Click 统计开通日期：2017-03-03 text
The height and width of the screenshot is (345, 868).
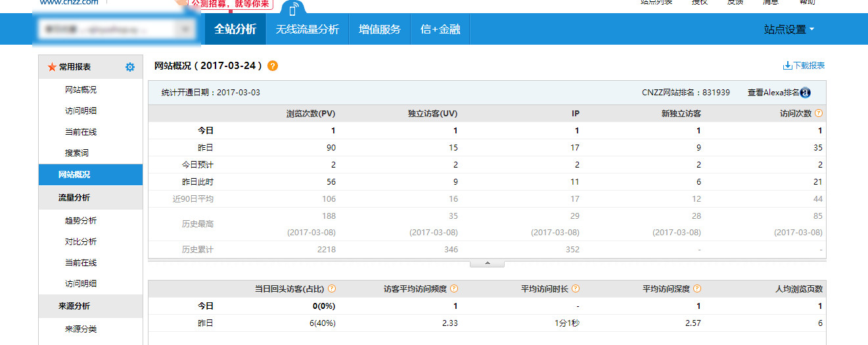[211, 93]
